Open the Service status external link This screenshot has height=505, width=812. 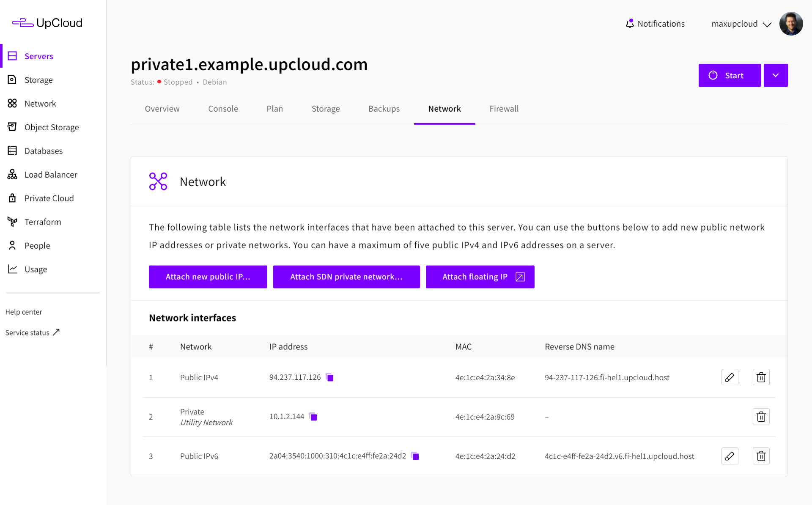pyautogui.click(x=33, y=332)
